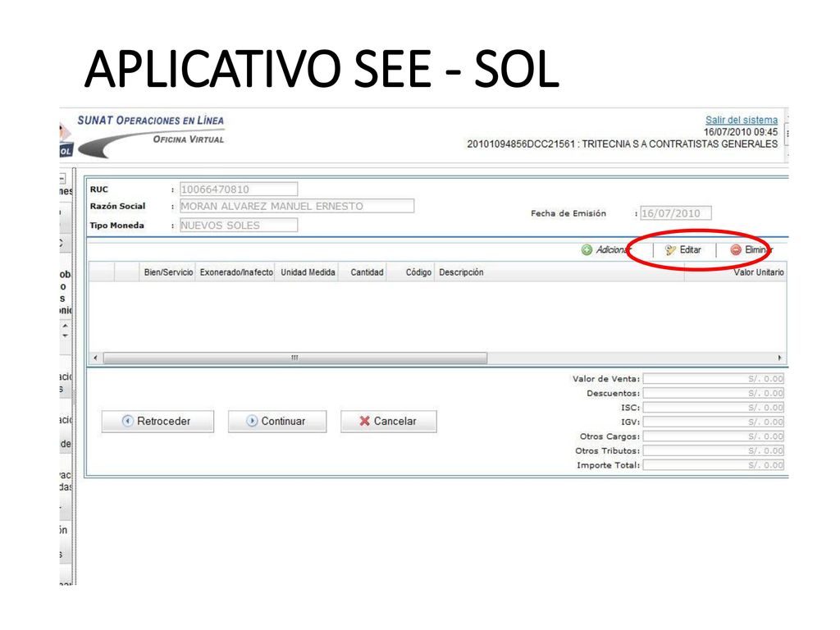Image resolution: width=840 pixels, height=630 pixels.
Task: Select the RUC input field
Action: 239,189
